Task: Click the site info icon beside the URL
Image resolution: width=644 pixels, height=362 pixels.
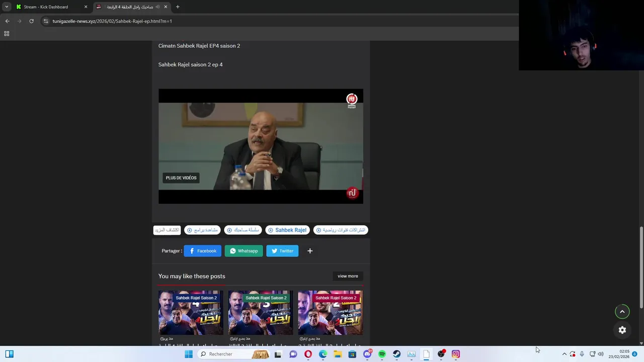Action: coord(46,21)
